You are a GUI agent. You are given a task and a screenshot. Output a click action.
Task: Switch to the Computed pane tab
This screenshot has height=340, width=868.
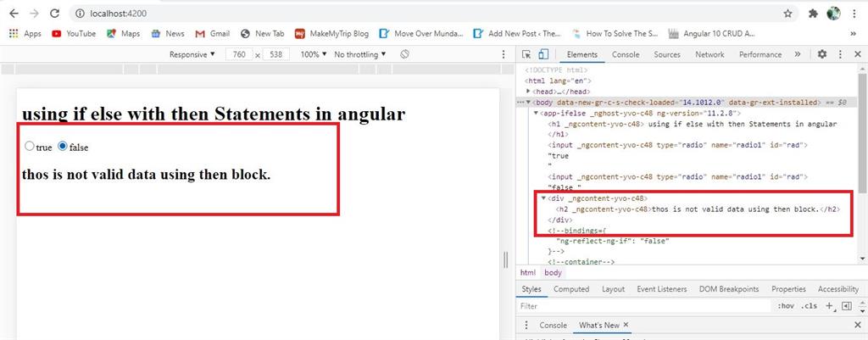tap(571, 289)
